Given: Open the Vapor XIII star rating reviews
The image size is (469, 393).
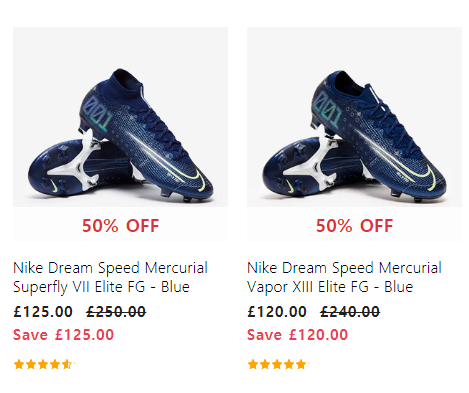Looking at the screenshot, I should [x=277, y=364].
